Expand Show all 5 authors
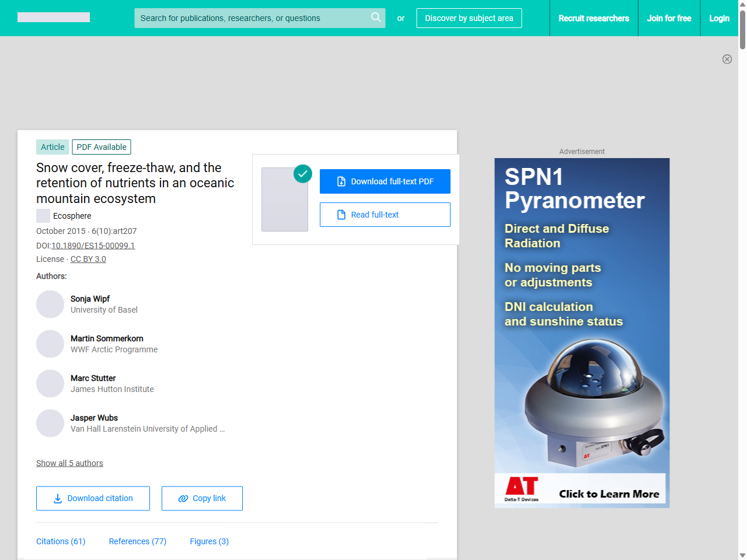 pyautogui.click(x=69, y=463)
